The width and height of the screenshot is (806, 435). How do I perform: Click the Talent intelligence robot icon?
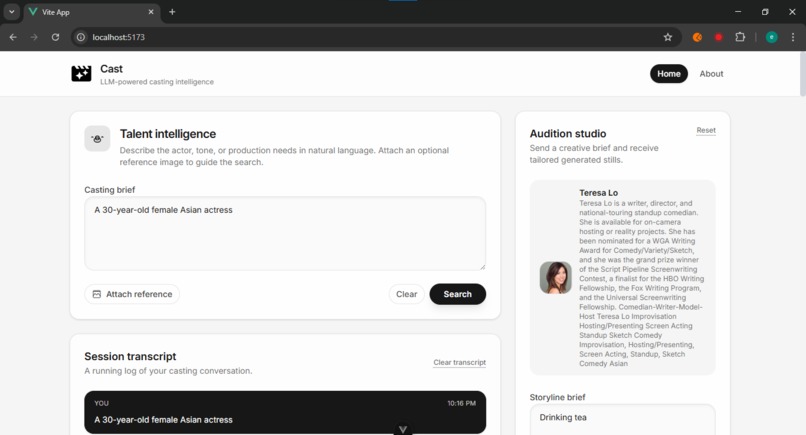(x=97, y=138)
